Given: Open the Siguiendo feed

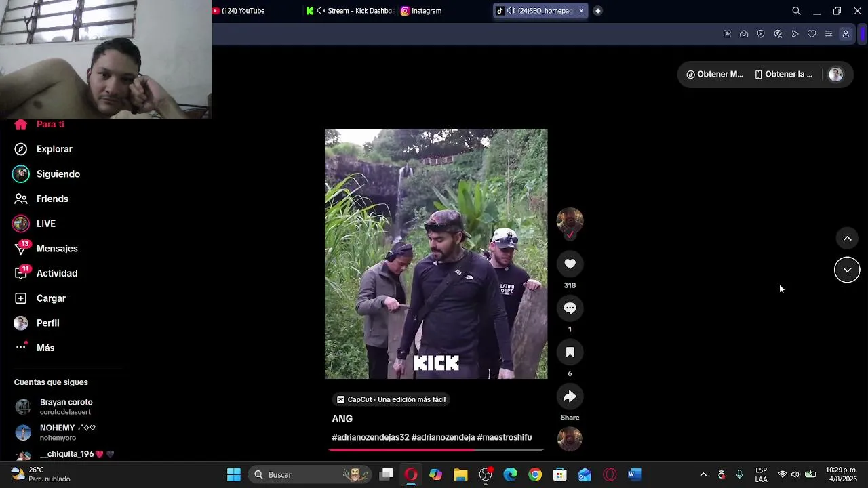Looking at the screenshot, I should pyautogui.click(x=47, y=174).
